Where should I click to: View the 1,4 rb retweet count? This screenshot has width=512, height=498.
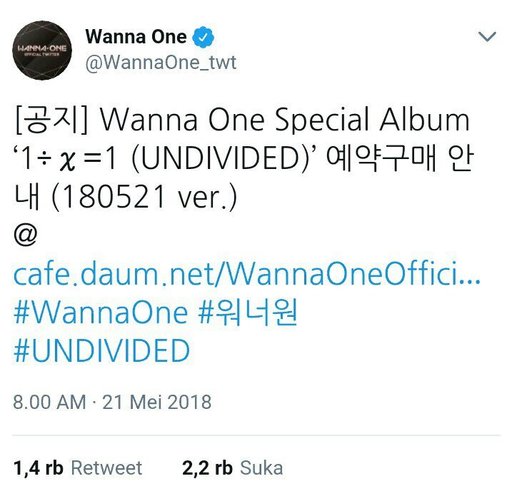pyautogui.click(x=38, y=468)
